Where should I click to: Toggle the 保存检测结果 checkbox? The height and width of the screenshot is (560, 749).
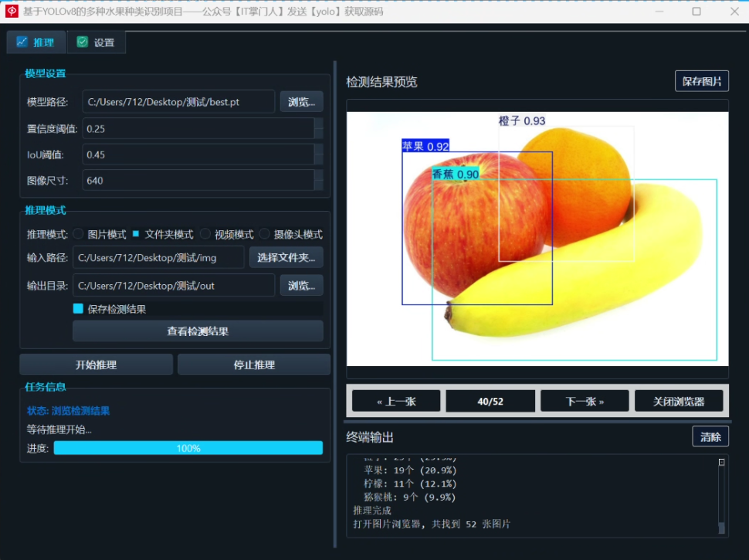pyautogui.click(x=78, y=309)
